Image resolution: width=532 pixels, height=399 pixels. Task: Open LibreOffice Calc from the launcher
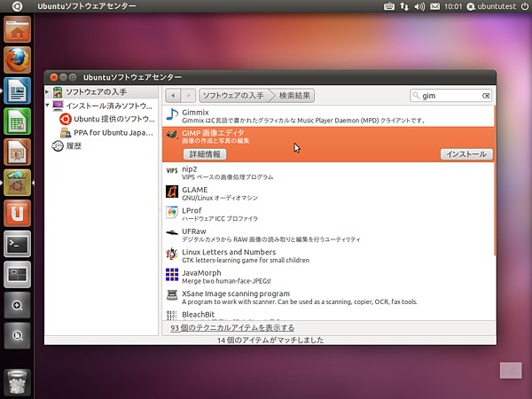(18, 121)
